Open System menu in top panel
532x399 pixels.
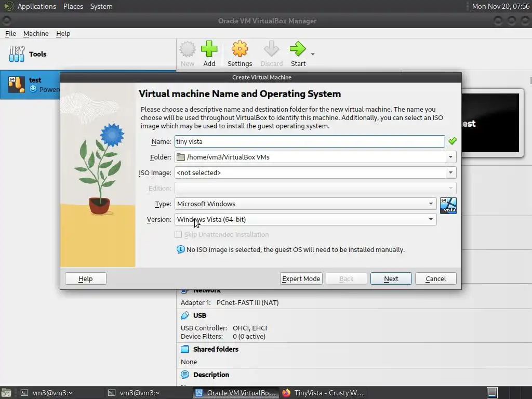[101, 6]
